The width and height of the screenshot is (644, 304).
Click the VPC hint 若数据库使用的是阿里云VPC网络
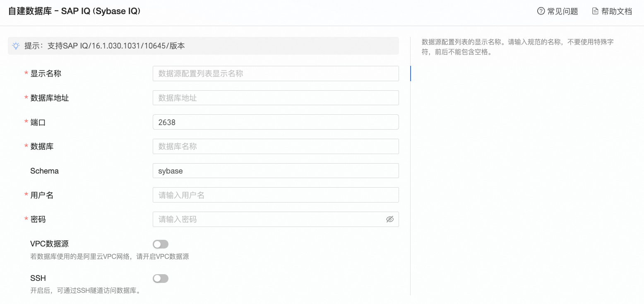pyautogui.click(x=110, y=257)
